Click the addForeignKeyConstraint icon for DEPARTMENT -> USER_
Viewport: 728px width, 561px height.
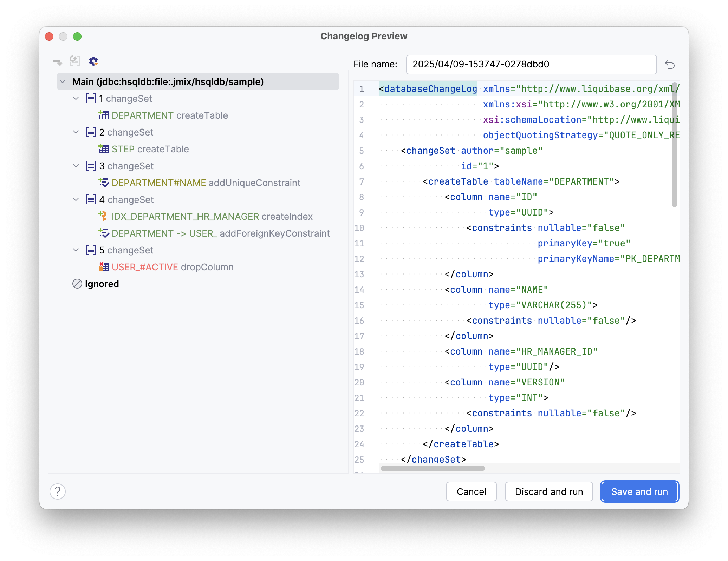coord(103,233)
